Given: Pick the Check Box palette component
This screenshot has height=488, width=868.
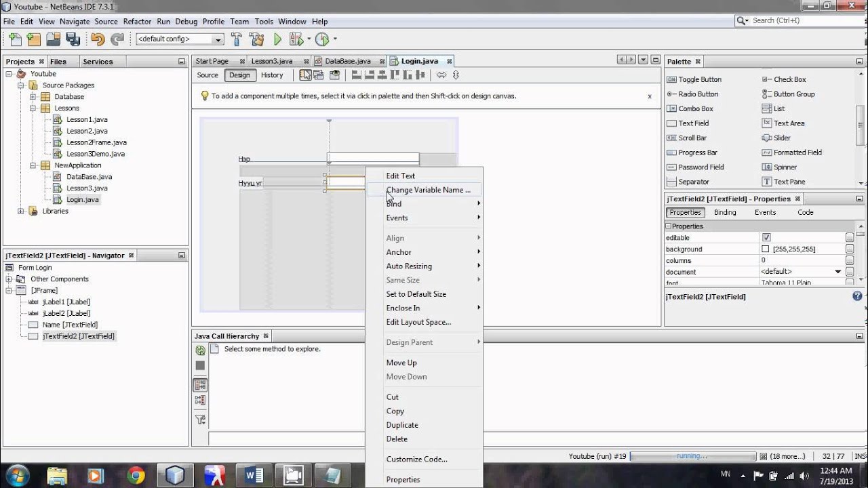Looking at the screenshot, I should point(785,79).
